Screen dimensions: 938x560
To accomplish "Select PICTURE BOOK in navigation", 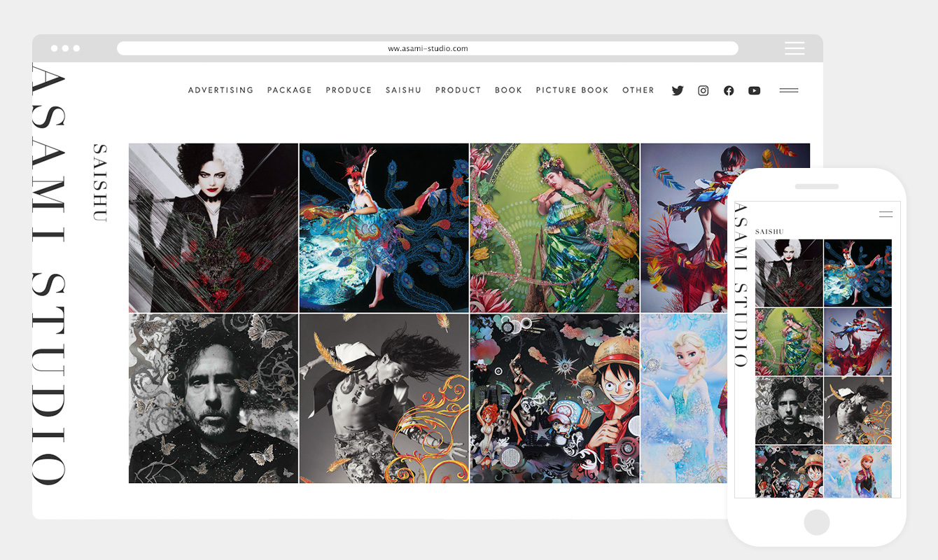I will pyautogui.click(x=573, y=90).
